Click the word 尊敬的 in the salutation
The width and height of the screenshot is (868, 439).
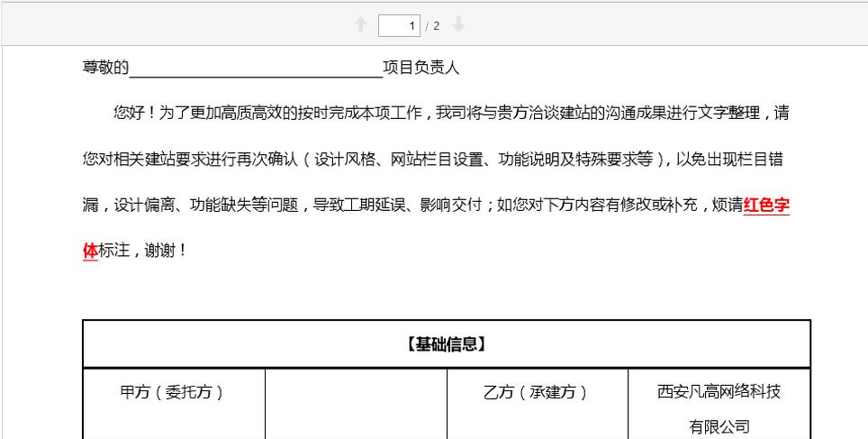pos(105,68)
